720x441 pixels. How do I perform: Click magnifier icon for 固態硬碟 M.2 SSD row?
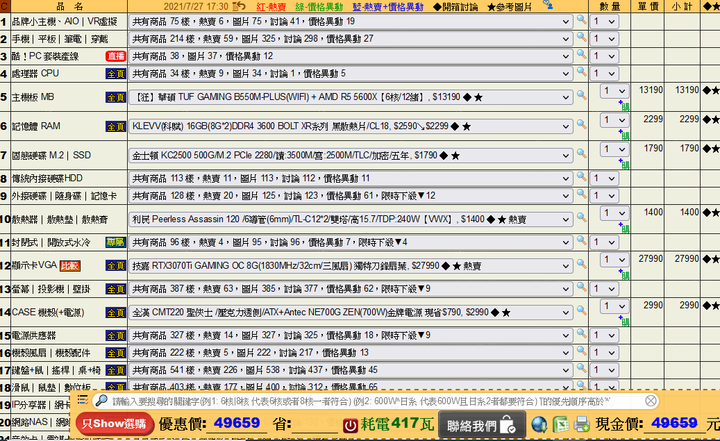[x=581, y=153]
